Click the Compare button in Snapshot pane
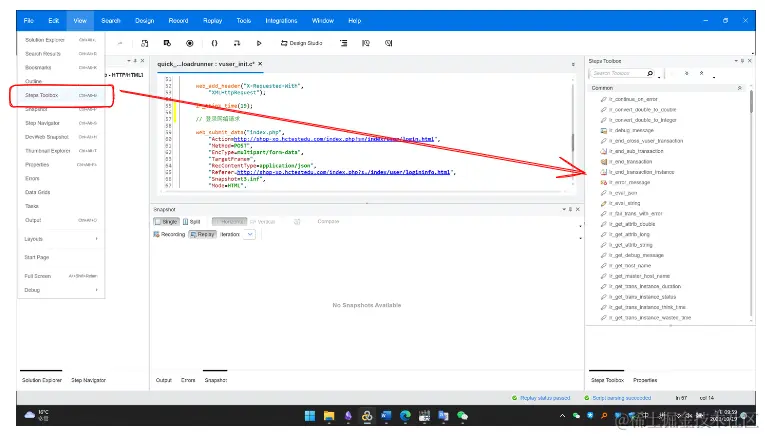The width and height of the screenshot is (765, 436). 328,221
